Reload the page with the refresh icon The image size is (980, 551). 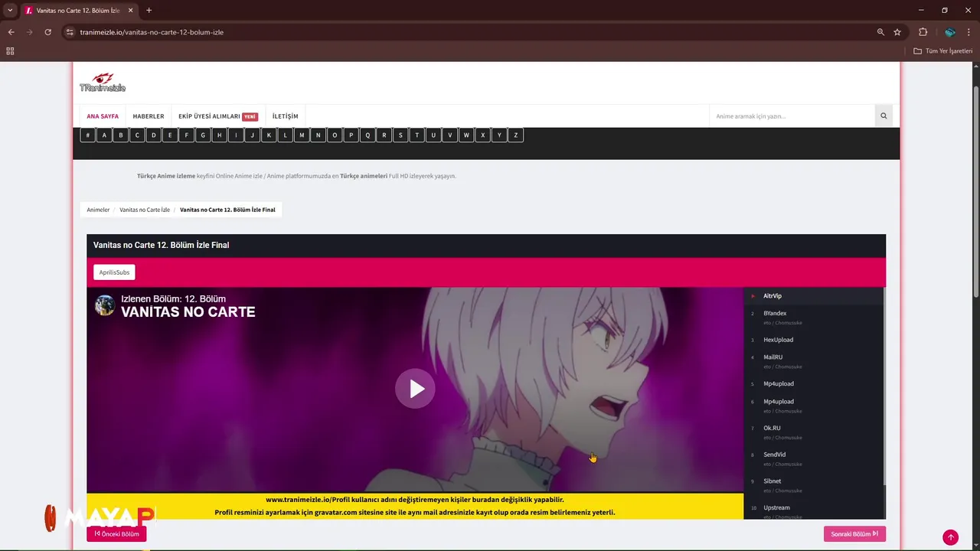coord(47,32)
